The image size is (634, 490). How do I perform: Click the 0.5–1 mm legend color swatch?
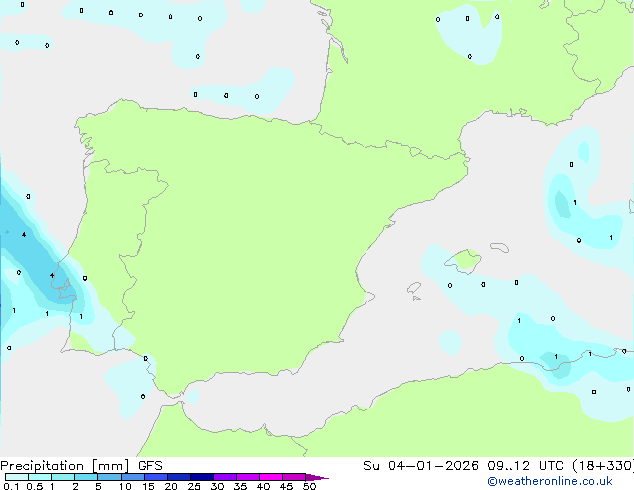point(40,477)
